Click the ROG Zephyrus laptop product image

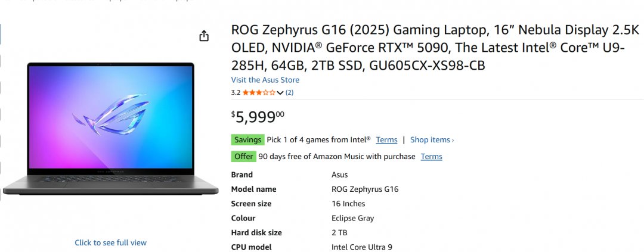tap(110, 128)
